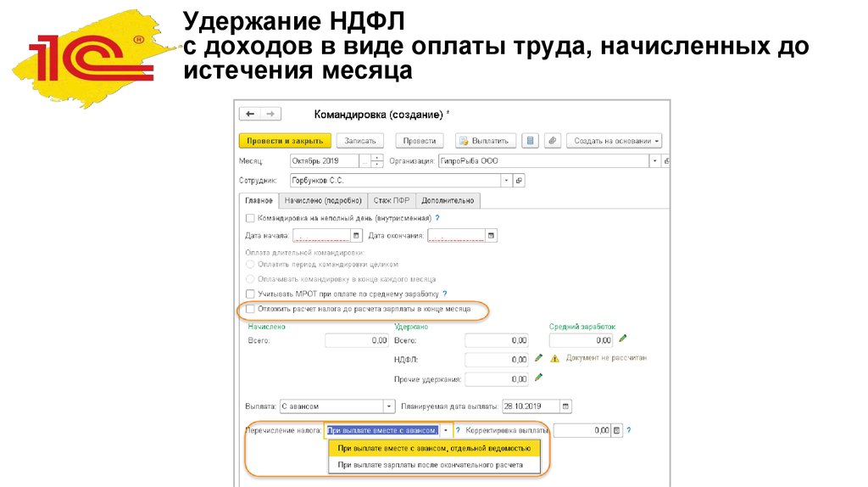This screenshot has height=487, width=868.
Task: Click the Планируемая дата выплаты 28.10.2019 field
Action: (531, 406)
